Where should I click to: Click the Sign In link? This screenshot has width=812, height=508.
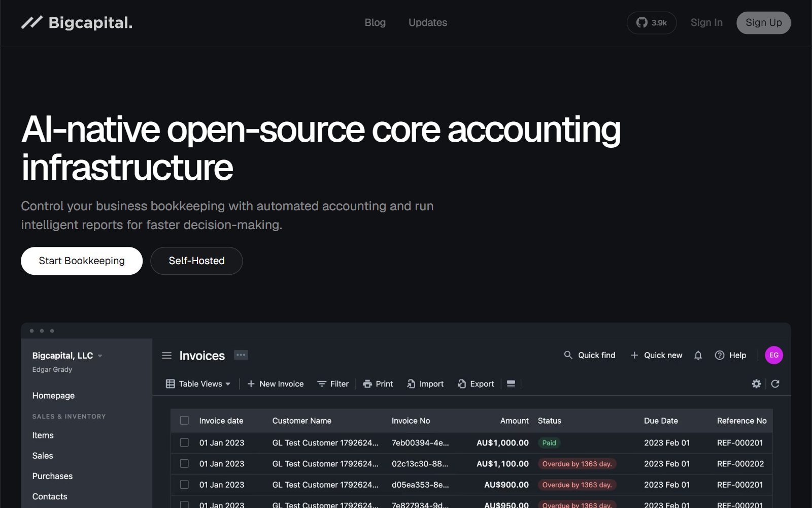pyautogui.click(x=706, y=23)
